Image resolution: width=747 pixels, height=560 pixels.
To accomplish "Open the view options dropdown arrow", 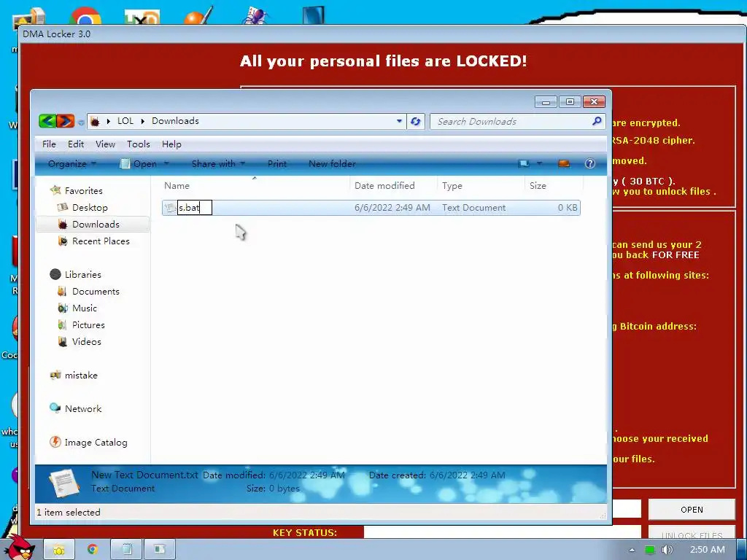I will click(x=539, y=164).
